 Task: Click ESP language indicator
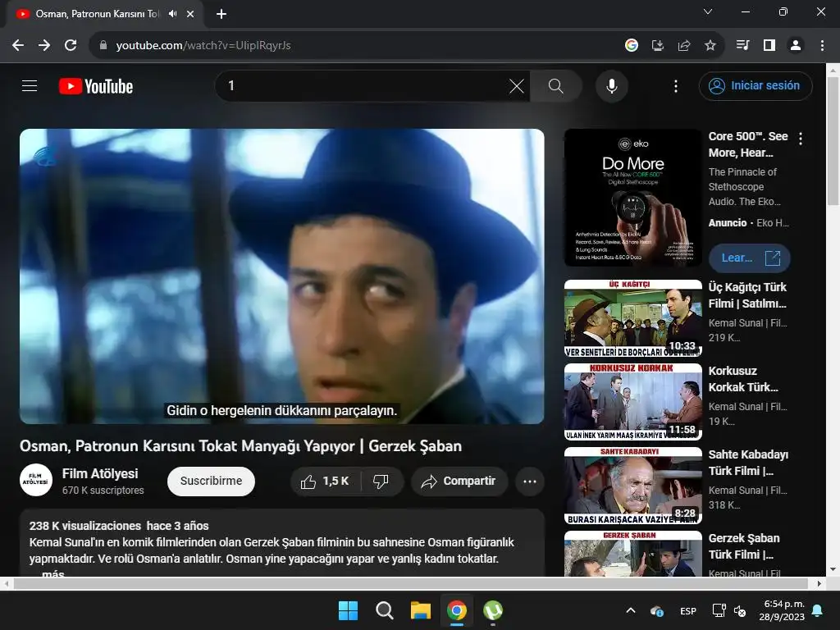(x=688, y=610)
